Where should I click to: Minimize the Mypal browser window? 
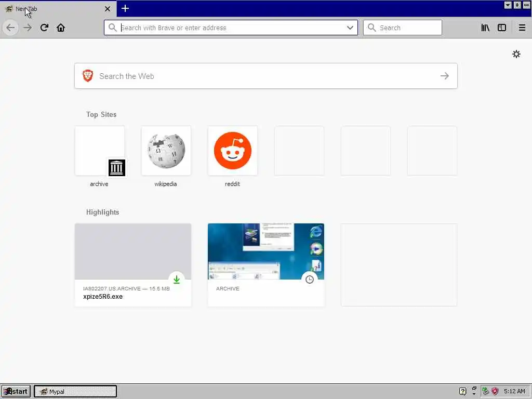pyautogui.click(x=526, y=5)
